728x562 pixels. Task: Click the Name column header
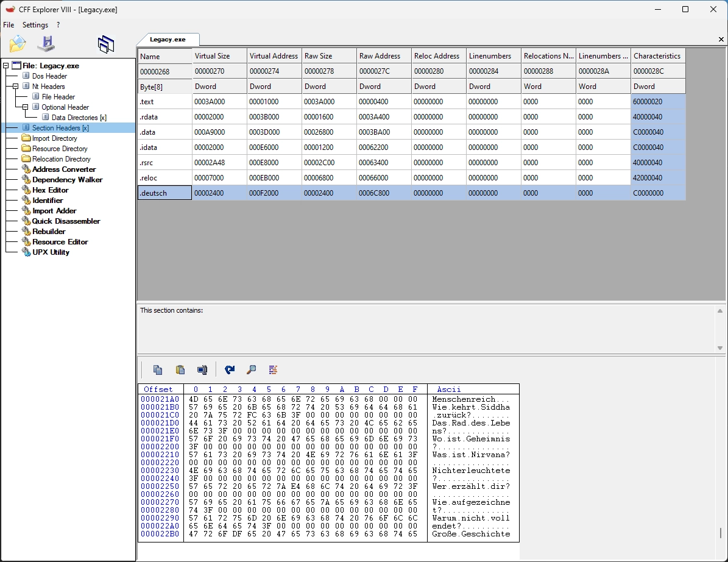click(165, 56)
